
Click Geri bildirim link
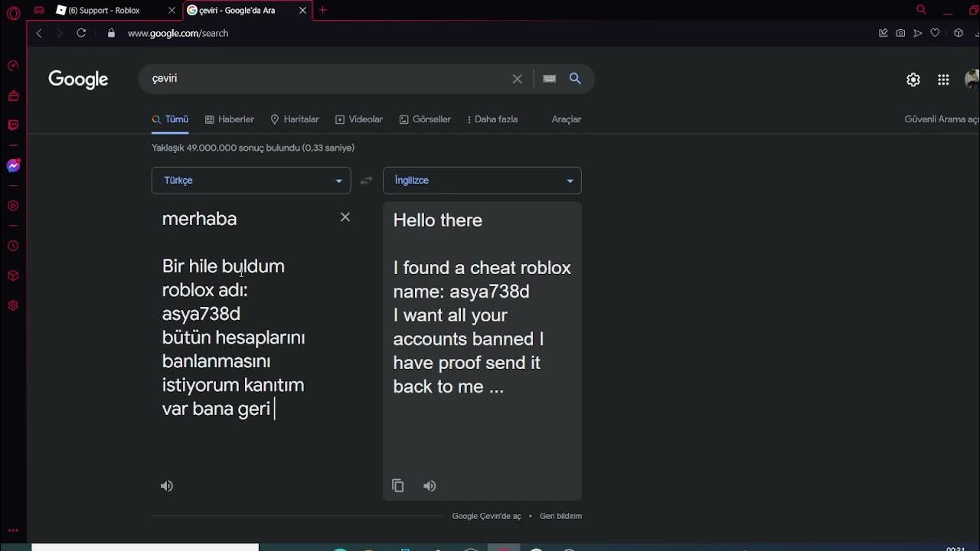560,516
